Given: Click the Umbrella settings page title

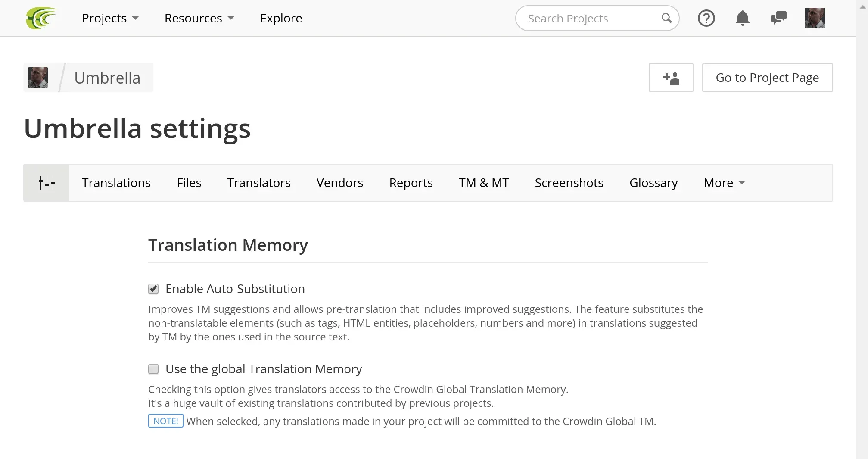Looking at the screenshot, I should (137, 128).
